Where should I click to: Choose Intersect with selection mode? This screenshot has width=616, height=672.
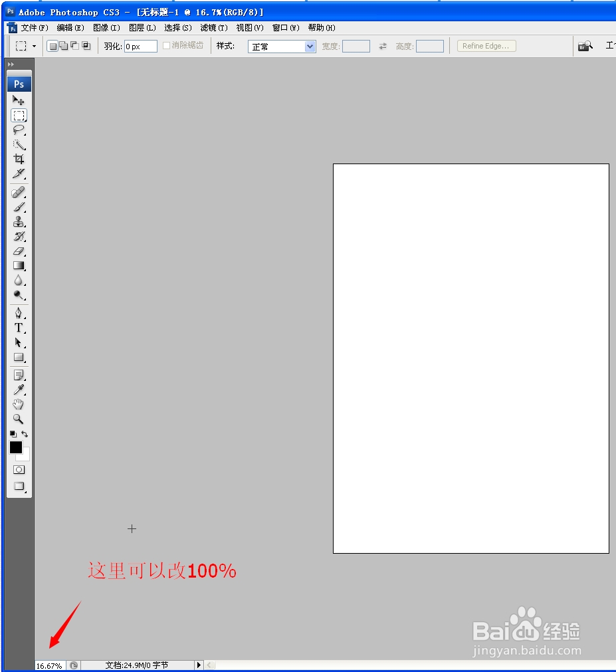tap(86, 45)
